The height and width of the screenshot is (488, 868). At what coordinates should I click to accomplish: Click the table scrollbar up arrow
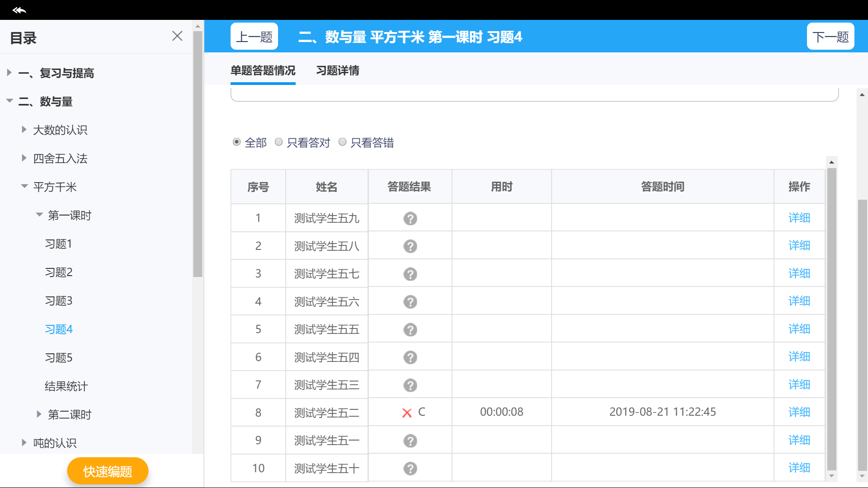[x=831, y=162]
